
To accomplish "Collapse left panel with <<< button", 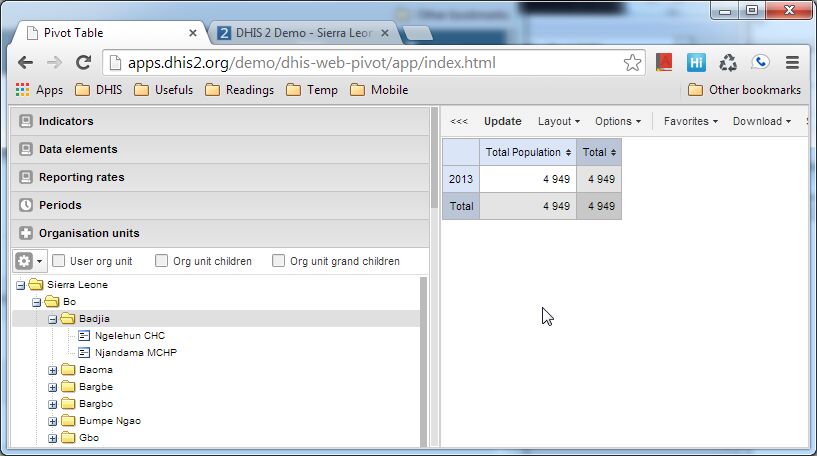I will (x=459, y=121).
